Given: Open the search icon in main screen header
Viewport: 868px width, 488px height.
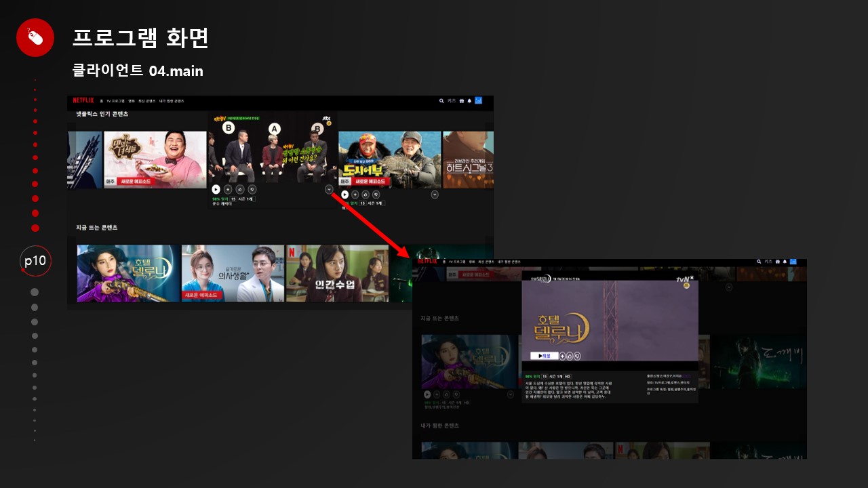Looking at the screenshot, I should tap(441, 101).
